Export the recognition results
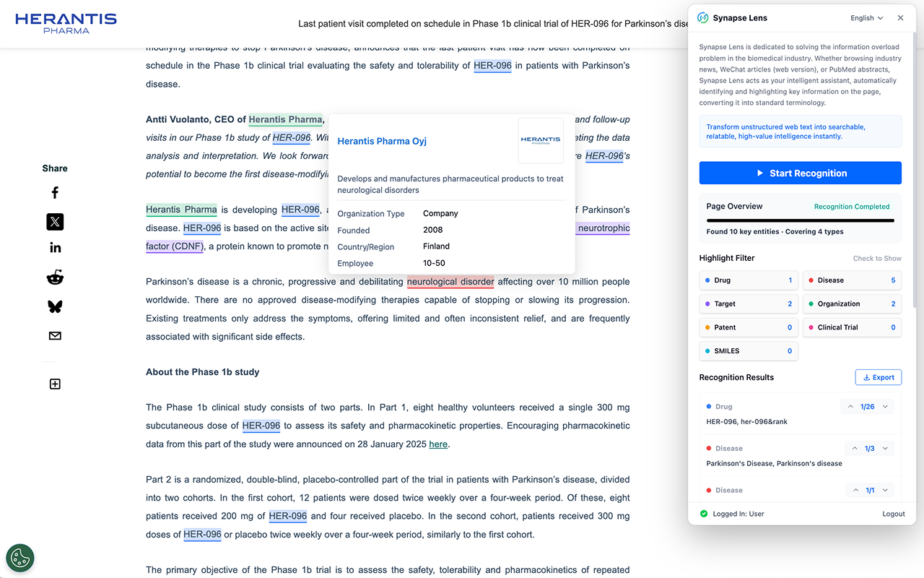Screen dimensions: 924x578 point(878,377)
